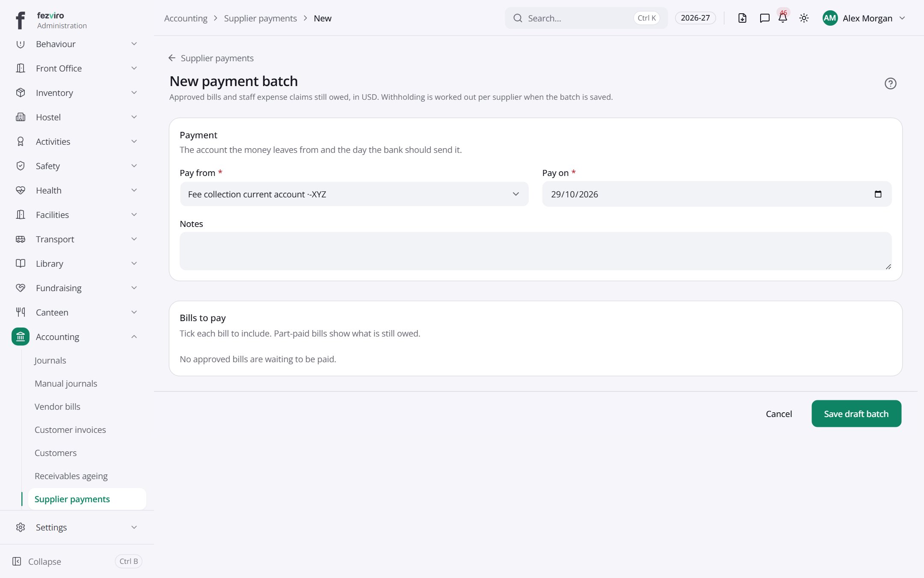The width and height of the screenshot is (924, 578).
Task: Click the Facilities icon
Action: click(x=21, y=215)
